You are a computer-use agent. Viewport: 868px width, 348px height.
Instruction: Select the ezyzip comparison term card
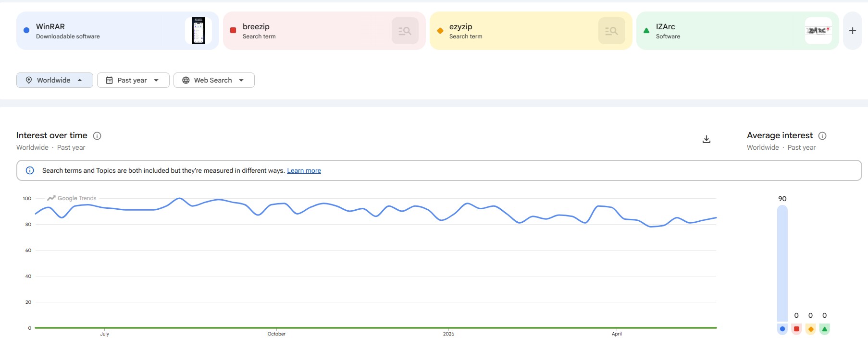pyautogui.click(x=531, y=31)
